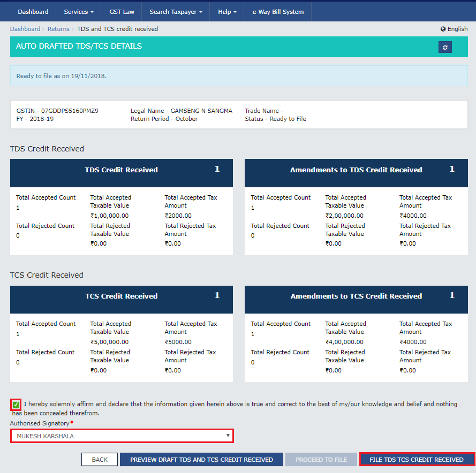Viewport: 476px width, 473px height.
Task: Click the ₹5,00,000.00 TCS taxable value
Action: pyautogui.click(x=110, y=342)
